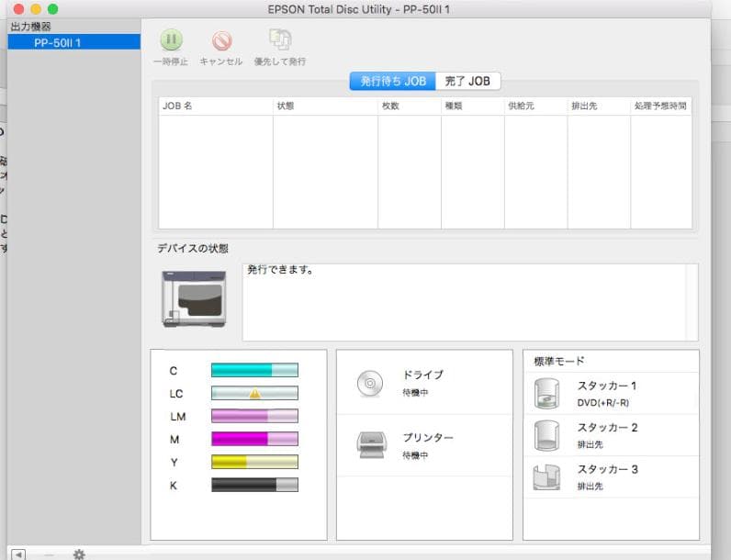The image size is (731, 560).
Task: Click the green zoom window button
Action: (x=53, y=9)
